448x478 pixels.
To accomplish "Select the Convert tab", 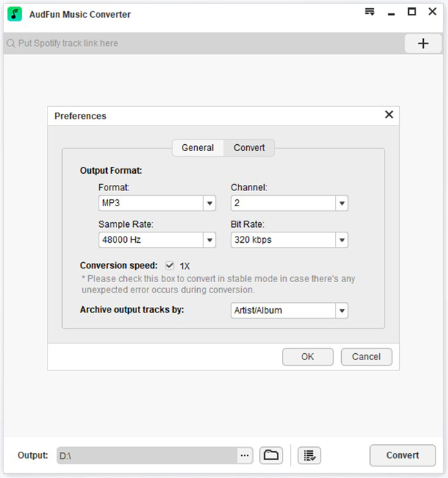I will click(x=249, y=148).
